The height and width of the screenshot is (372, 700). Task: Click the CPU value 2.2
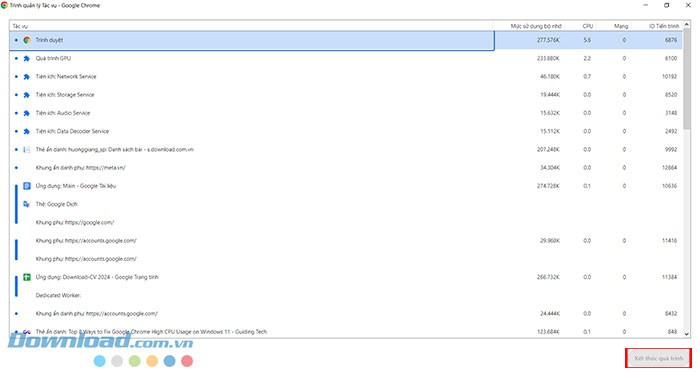587,59
